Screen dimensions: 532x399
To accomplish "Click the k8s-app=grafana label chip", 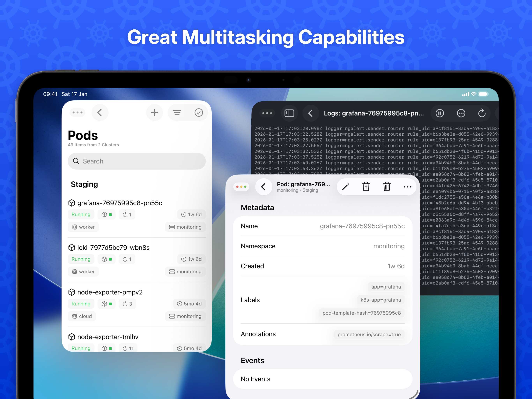I will coord(381,300).
